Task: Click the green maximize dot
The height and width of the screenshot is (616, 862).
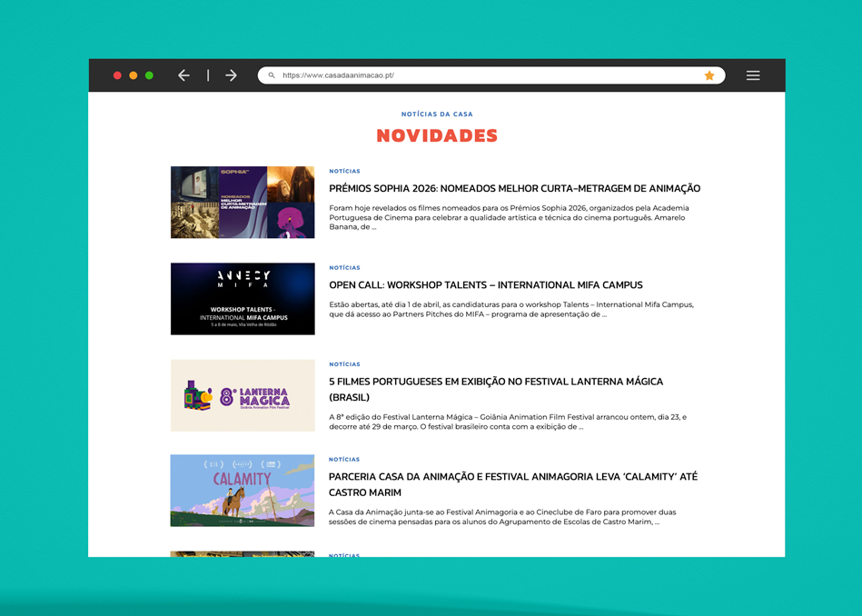Action: click(x=149, y=75)
